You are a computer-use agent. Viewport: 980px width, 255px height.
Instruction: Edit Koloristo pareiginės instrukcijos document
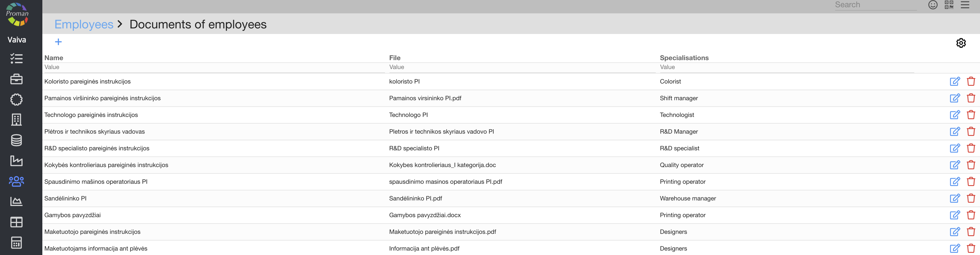point(954,81)
